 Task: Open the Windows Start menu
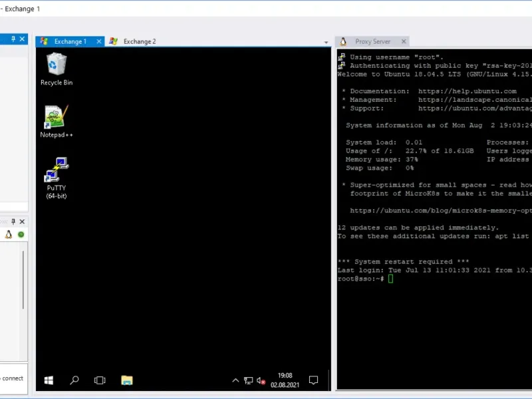[49, 380]
